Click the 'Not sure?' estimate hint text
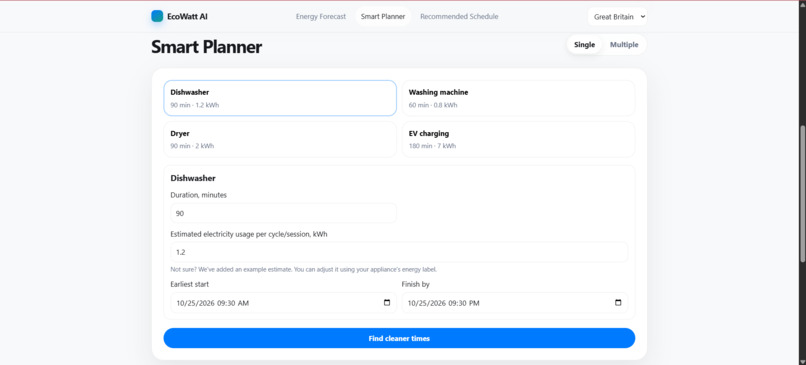The width and height of the screenshot is (806, 365). (x=304, y=269)
